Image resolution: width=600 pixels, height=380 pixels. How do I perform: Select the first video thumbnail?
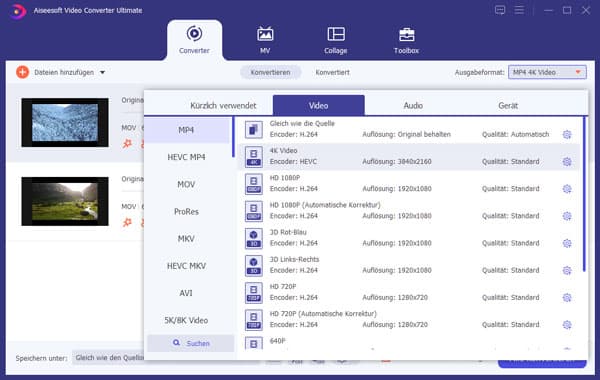tap(65, 122)
